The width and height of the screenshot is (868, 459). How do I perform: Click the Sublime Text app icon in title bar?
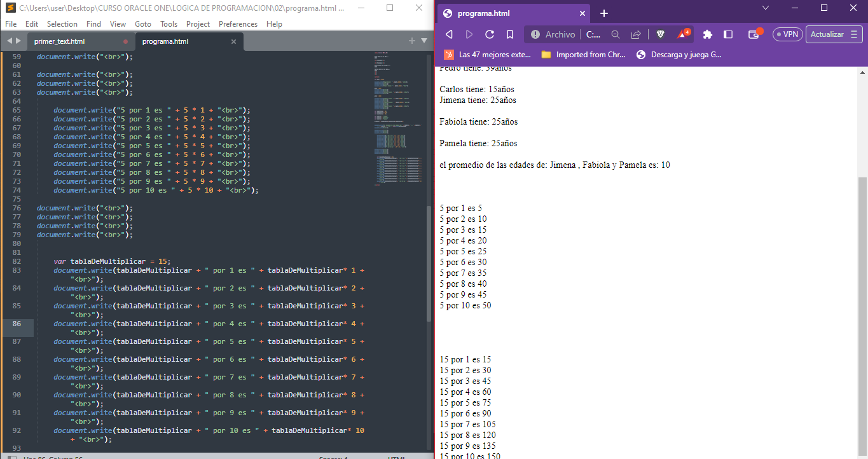pos(10,8)
